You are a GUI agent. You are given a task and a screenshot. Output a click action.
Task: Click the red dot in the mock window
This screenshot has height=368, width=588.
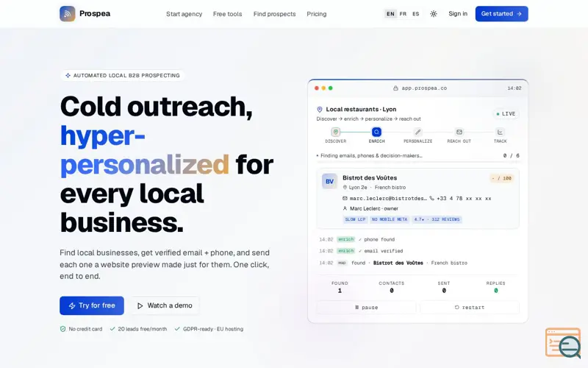(x=317, y=88)
